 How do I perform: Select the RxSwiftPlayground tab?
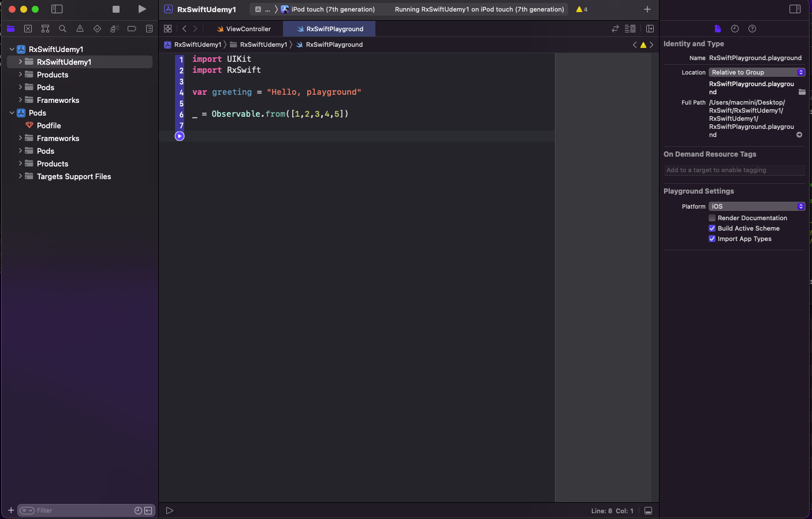[330, 29]
